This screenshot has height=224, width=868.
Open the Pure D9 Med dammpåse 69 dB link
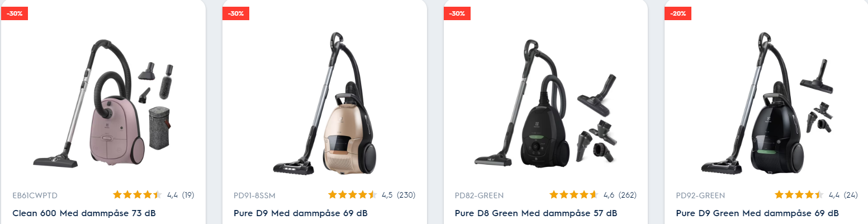pyautogui.click(x=300, y=213)
